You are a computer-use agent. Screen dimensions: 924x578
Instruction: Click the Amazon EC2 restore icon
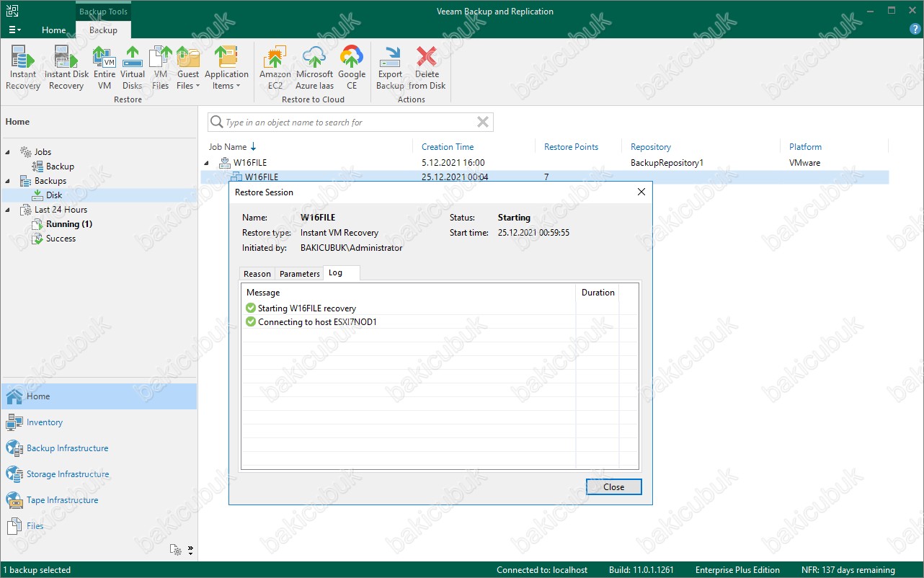(275, 68)
